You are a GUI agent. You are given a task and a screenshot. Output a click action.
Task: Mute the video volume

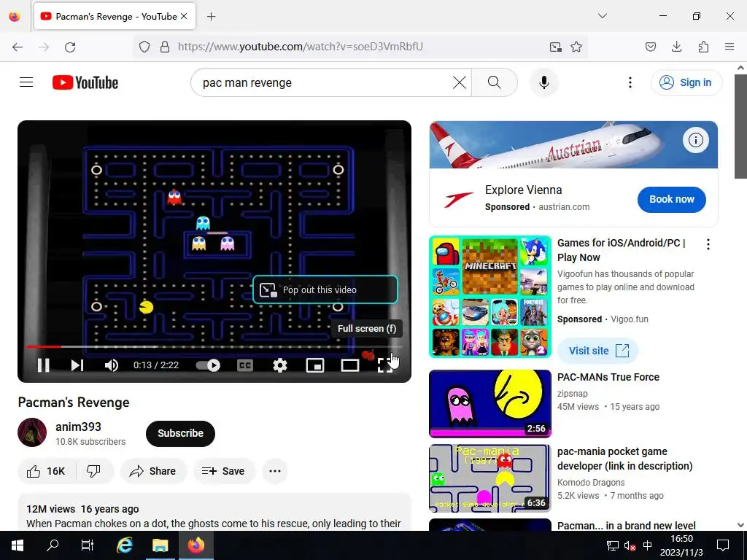tap(111, 365)
